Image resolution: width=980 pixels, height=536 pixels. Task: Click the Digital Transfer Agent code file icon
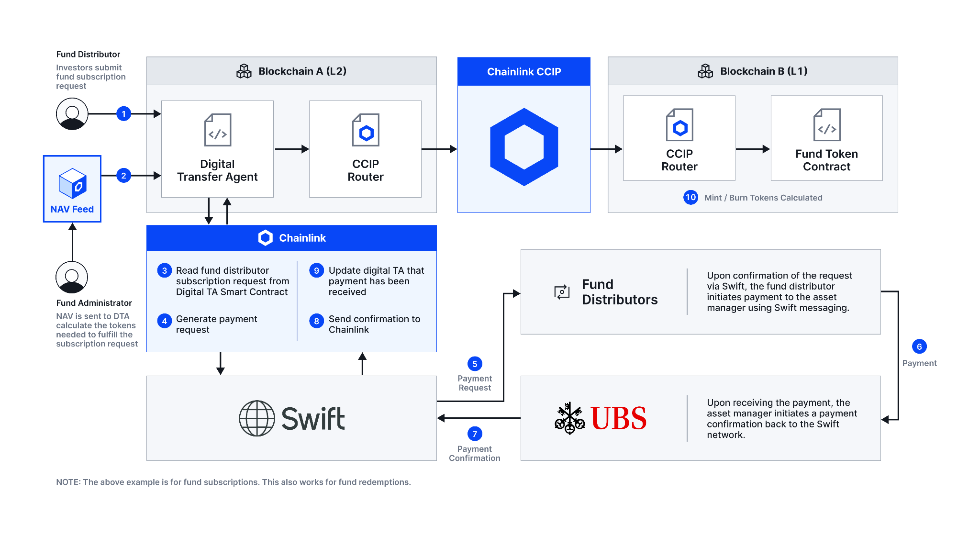pyautogui.click(x=218, y=130)
